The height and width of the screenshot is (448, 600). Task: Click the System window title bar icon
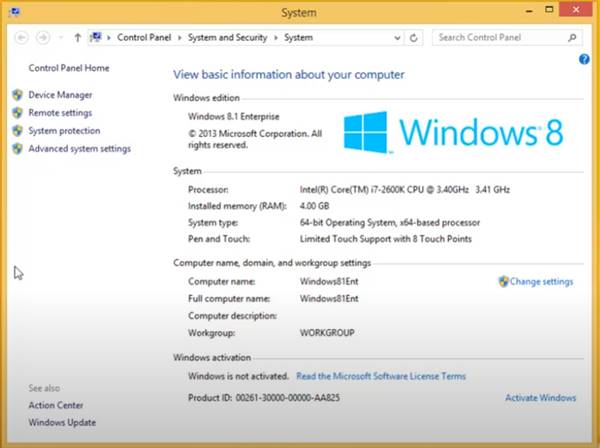click(x=15, y=12)
